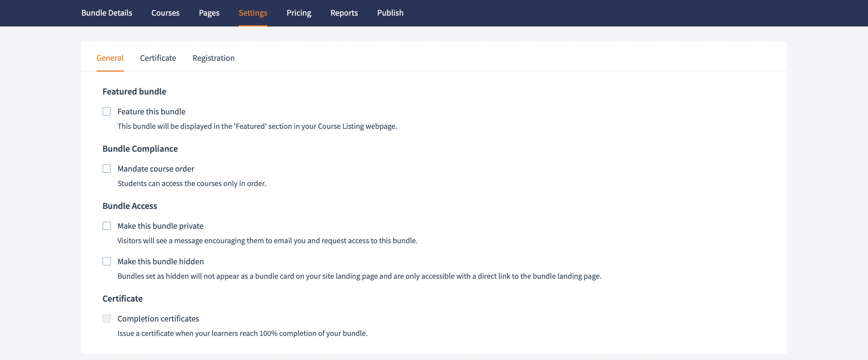Click the 'Visitors will see a message' description
Viewport: 868px width, 360px height.
coord(268,241)
